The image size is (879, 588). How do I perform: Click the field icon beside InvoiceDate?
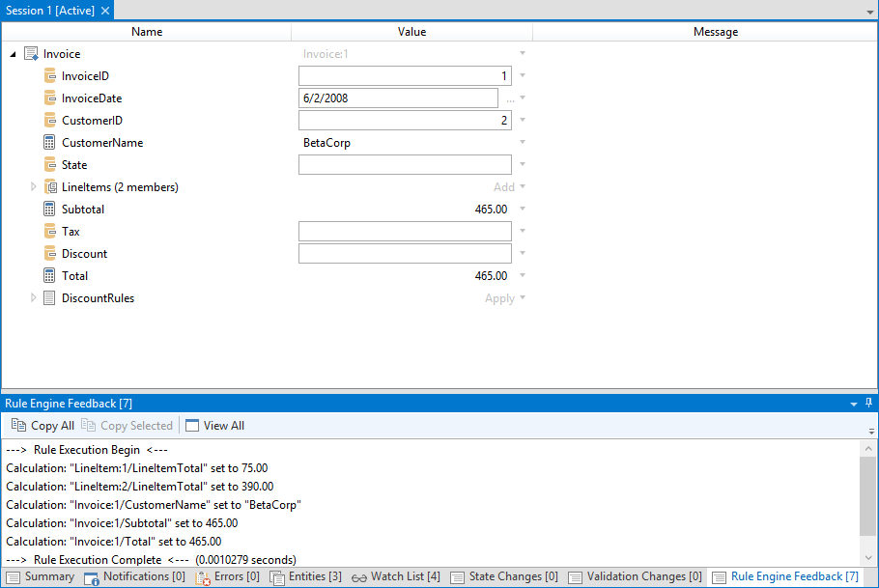tap(50, 98)
